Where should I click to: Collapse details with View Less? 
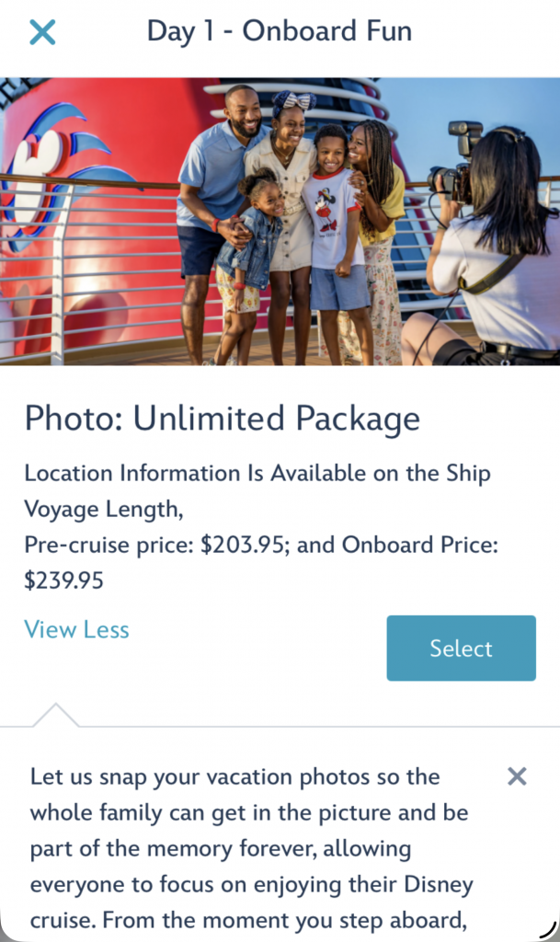point(76,630)
